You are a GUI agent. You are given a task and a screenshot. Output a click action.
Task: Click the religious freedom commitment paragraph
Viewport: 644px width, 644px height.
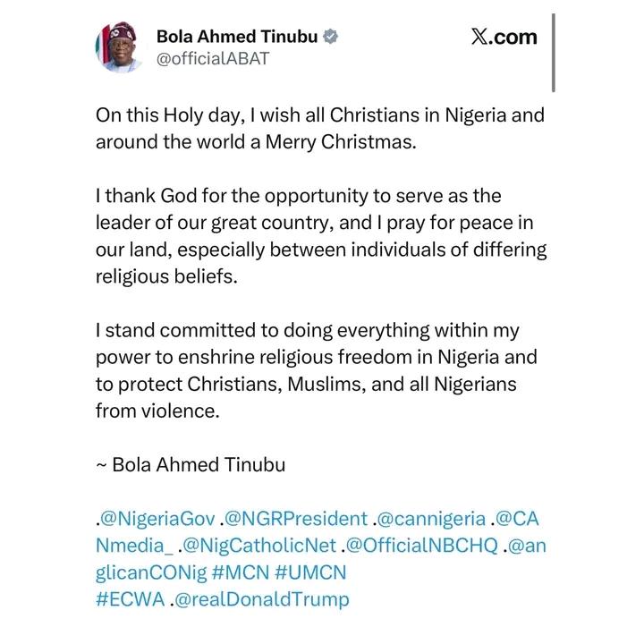(318, 370)
